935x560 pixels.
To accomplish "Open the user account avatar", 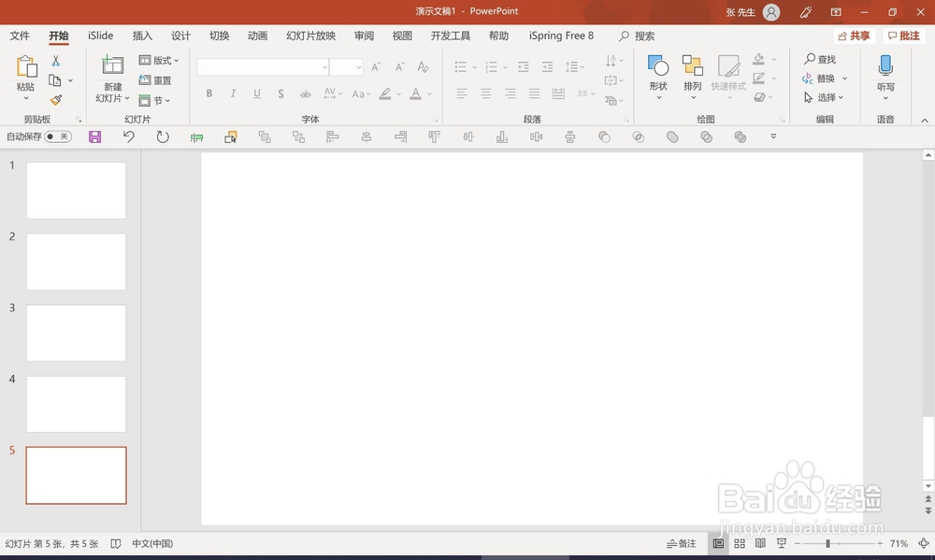I will (771, 12).
